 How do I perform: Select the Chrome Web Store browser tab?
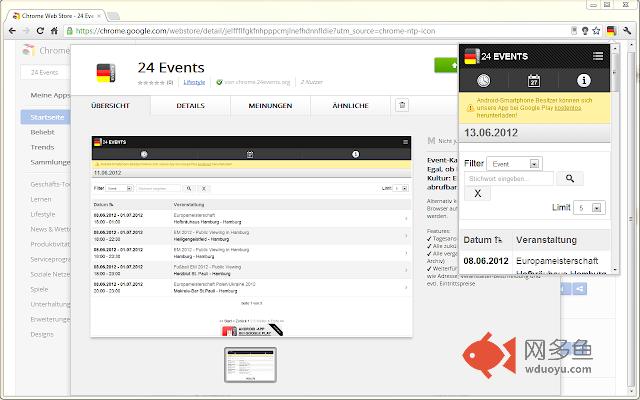57,16
